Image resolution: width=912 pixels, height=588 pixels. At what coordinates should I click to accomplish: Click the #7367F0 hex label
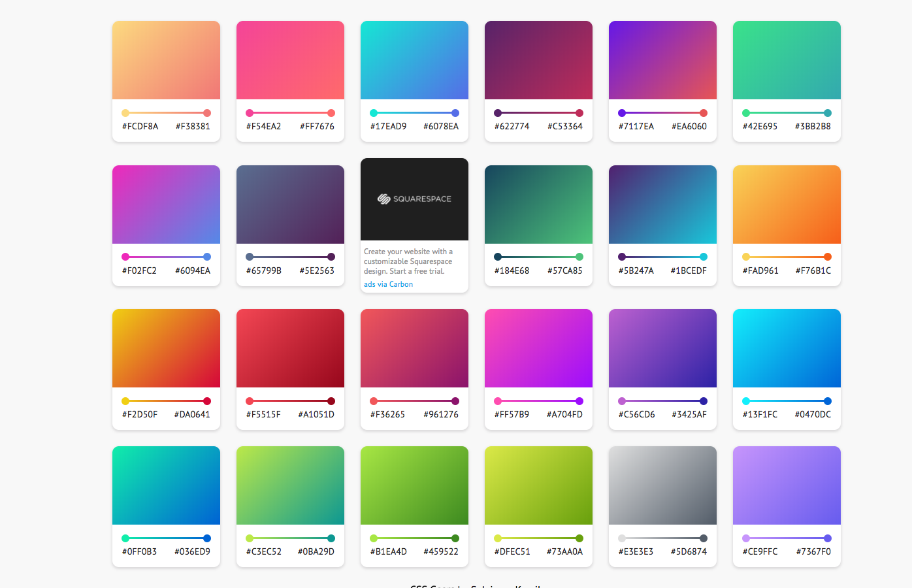(813, 551)
